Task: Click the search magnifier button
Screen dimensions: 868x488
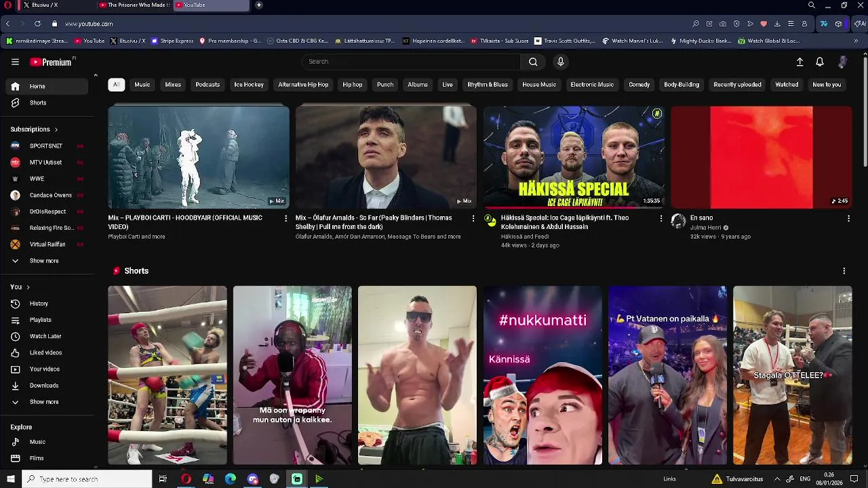Action: click(x=533, y=62)
